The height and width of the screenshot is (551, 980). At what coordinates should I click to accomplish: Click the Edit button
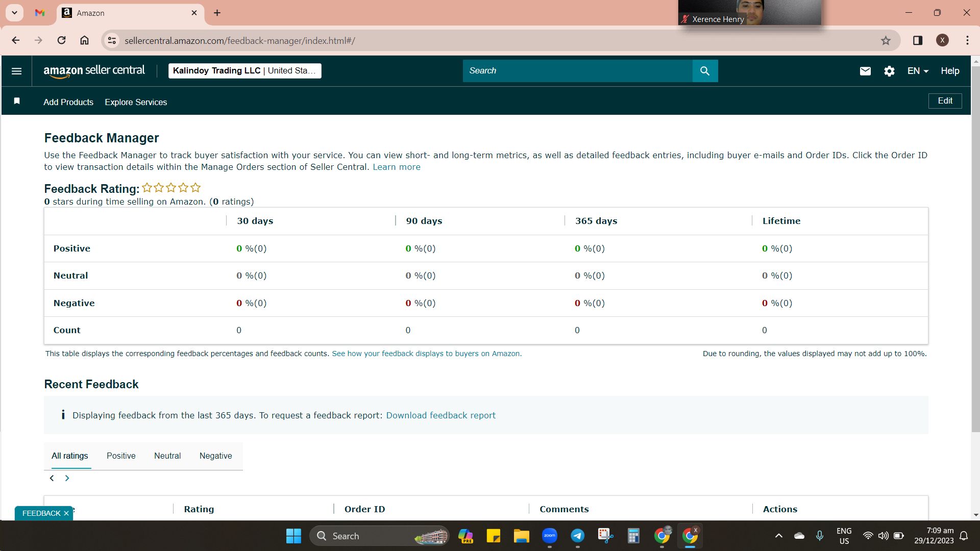945,101
